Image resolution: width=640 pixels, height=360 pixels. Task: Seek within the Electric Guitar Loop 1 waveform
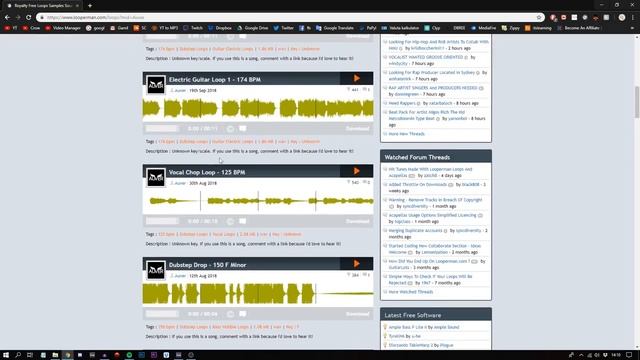click(258, 109)
